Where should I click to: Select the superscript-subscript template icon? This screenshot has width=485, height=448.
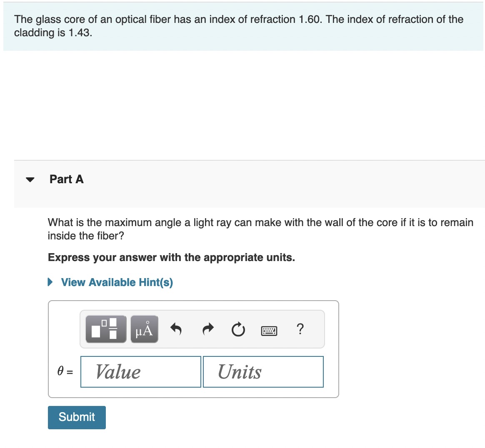point(105,329)
